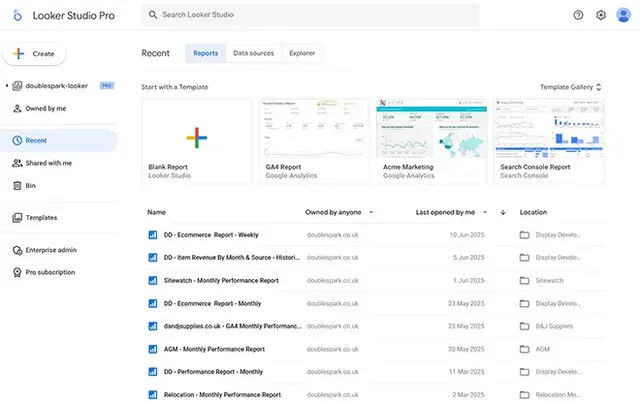Open the Search Console Report template
640x404 pixels.
pos(549,142)
